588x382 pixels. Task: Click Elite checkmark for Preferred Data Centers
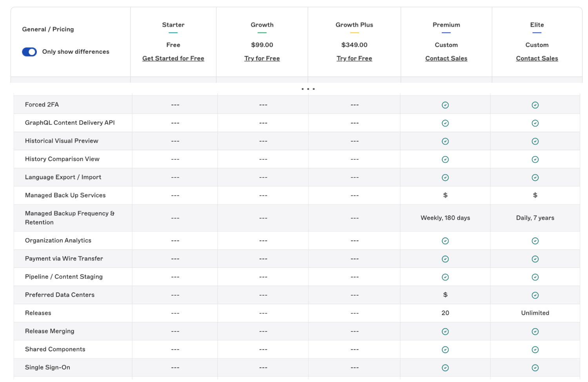535,295
